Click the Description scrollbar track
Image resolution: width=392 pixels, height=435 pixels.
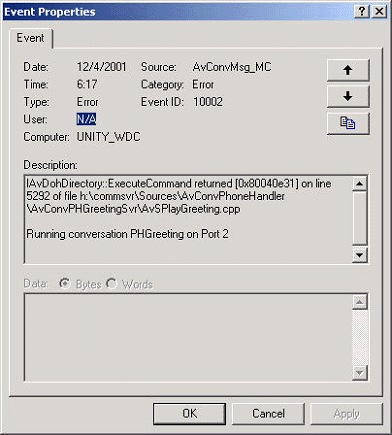(x=360, y=218)
